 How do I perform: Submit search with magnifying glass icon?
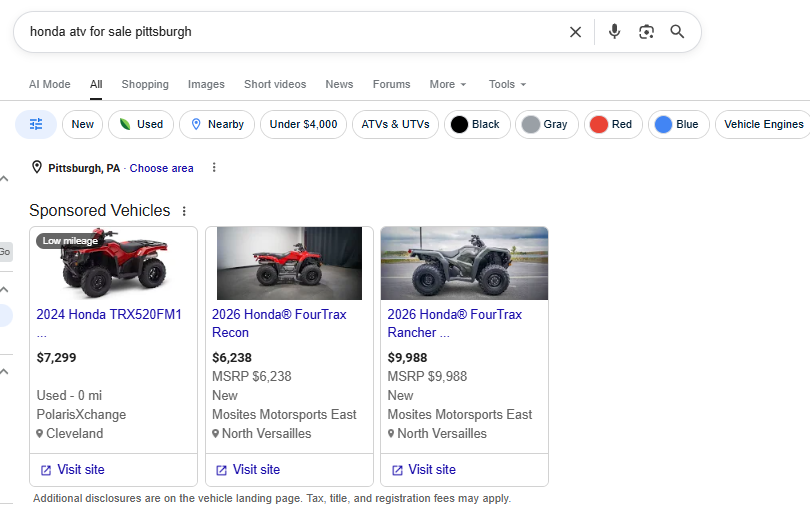point(677,32)
